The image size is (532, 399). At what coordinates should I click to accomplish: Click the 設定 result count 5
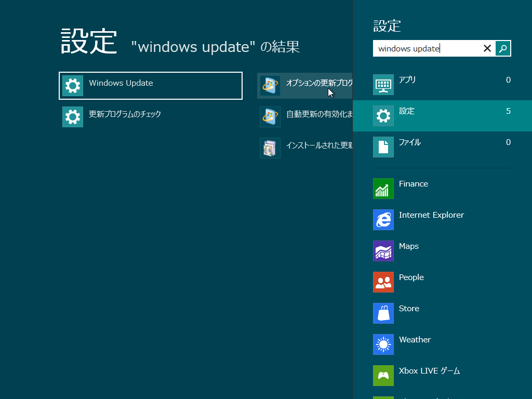click(x=508, y=111)
